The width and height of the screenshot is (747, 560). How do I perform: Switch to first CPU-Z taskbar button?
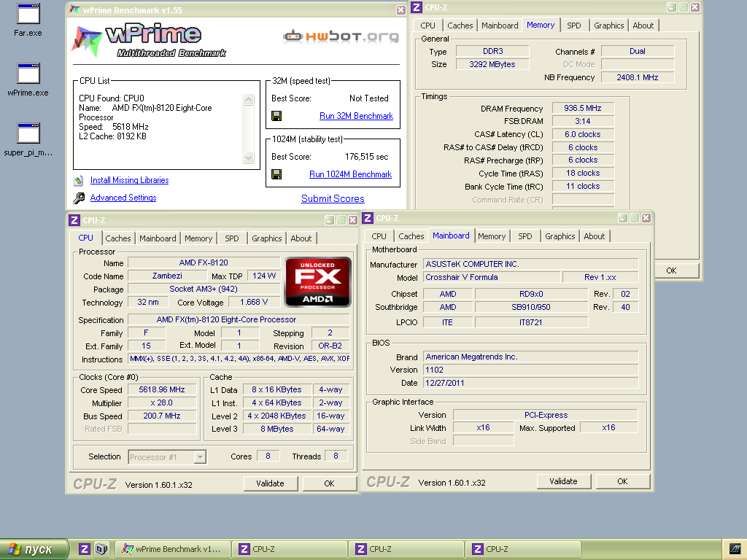point(290,549)
